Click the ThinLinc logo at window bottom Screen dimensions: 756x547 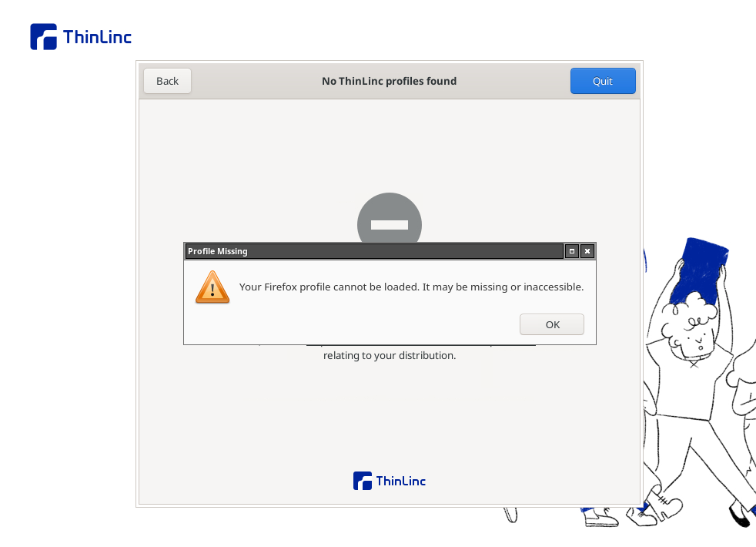tap(390, 481)
